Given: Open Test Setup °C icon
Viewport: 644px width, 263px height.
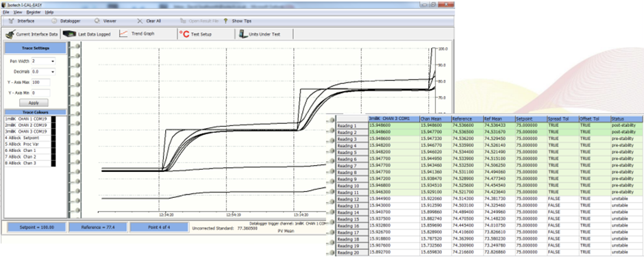Looking at the screenshot, I should 184,34.
